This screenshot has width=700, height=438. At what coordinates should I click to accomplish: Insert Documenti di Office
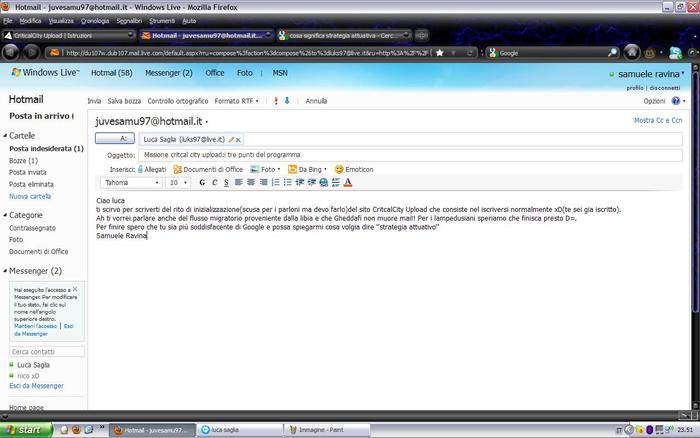[x=208, y=169]
